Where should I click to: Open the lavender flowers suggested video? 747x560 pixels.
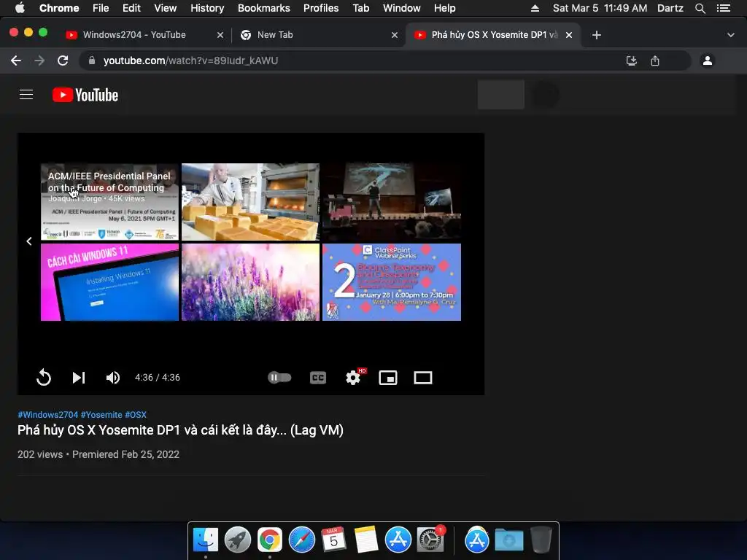point(251,282)
